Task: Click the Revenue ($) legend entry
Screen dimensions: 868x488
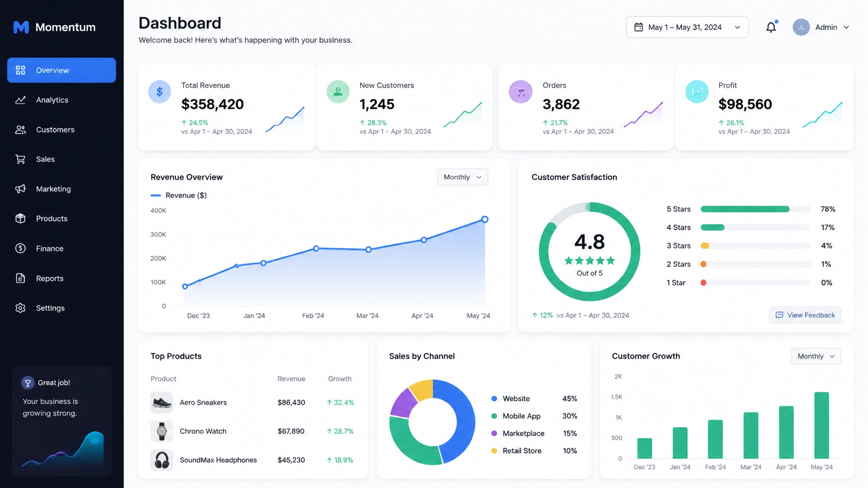Action: tap(179, 196)
